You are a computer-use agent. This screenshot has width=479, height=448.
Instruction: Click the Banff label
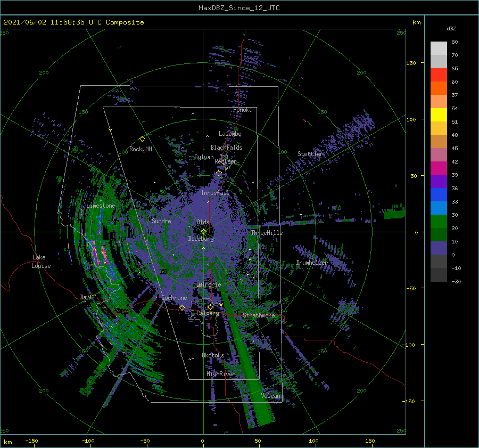coord(88,297)
